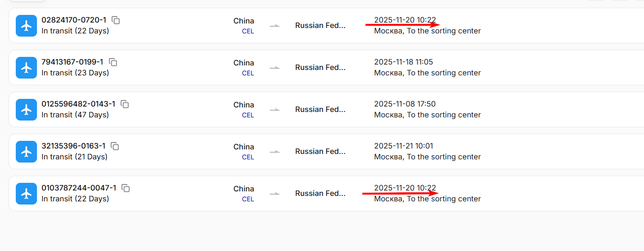This screenshot has height=251, width=644.
Task: Click airplane icon for parcel 02824170-0720-1
Action: click(x=27, y=26)
